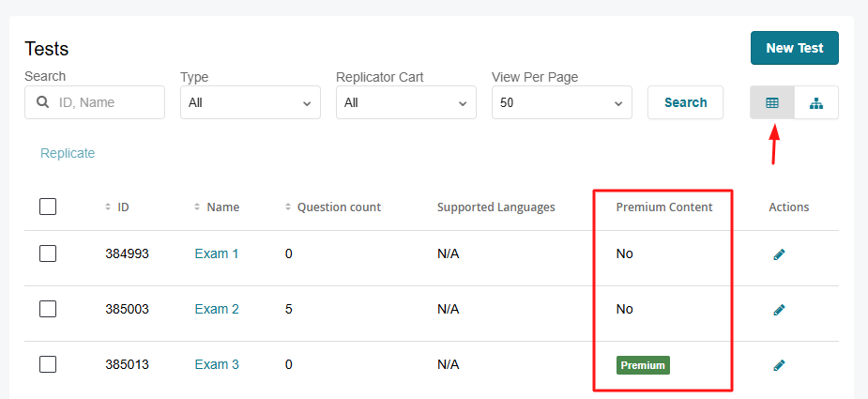The width and height of the screenshot is (868, 399).
Task: Open the Exam 2 link
Action: tap(217, 309)
